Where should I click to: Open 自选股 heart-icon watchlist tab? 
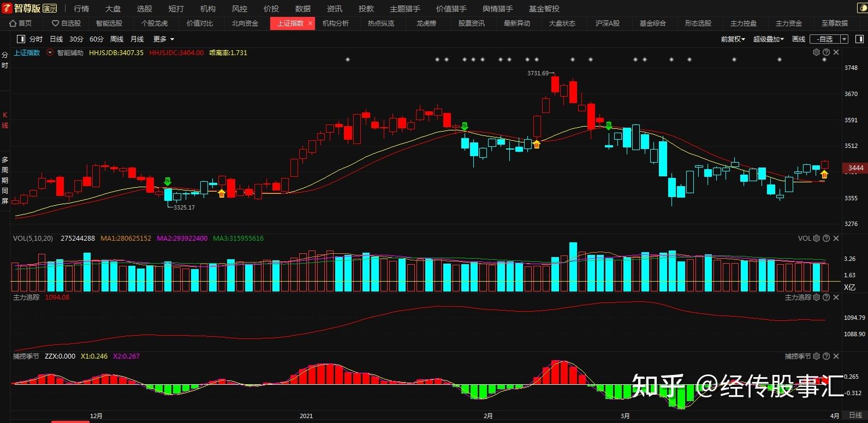tap(66, 23)
